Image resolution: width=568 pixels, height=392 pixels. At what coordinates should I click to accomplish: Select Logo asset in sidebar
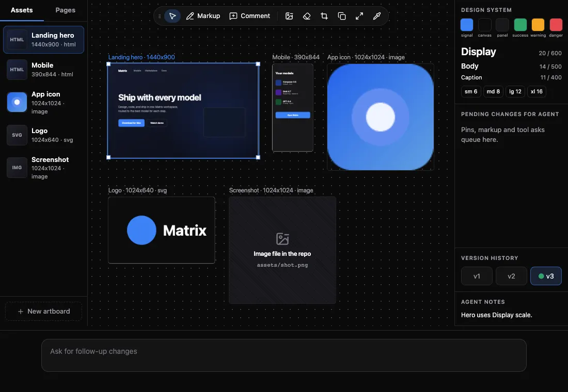click(44, 135)
